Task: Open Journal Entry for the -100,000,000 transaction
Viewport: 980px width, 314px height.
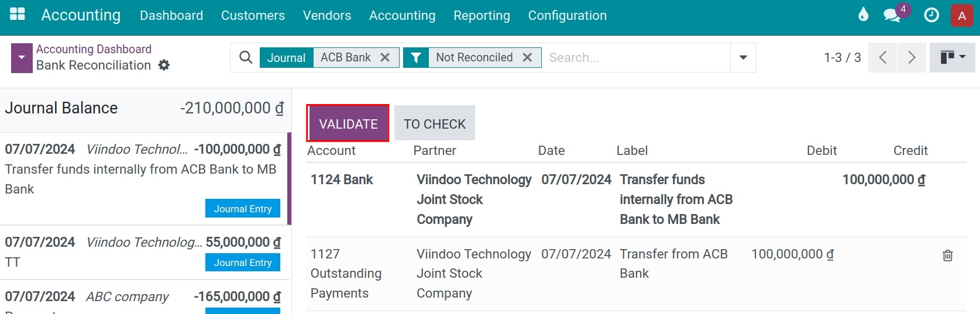Action: click(243, 209)
